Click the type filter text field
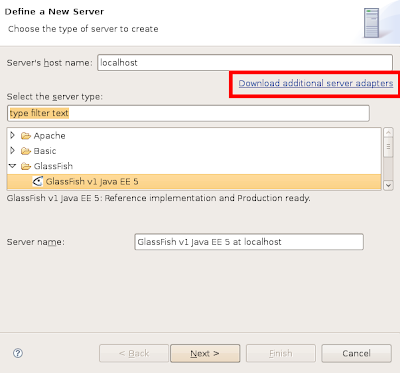The height and width of the screenshot is (373, 400). coord(188,113)
